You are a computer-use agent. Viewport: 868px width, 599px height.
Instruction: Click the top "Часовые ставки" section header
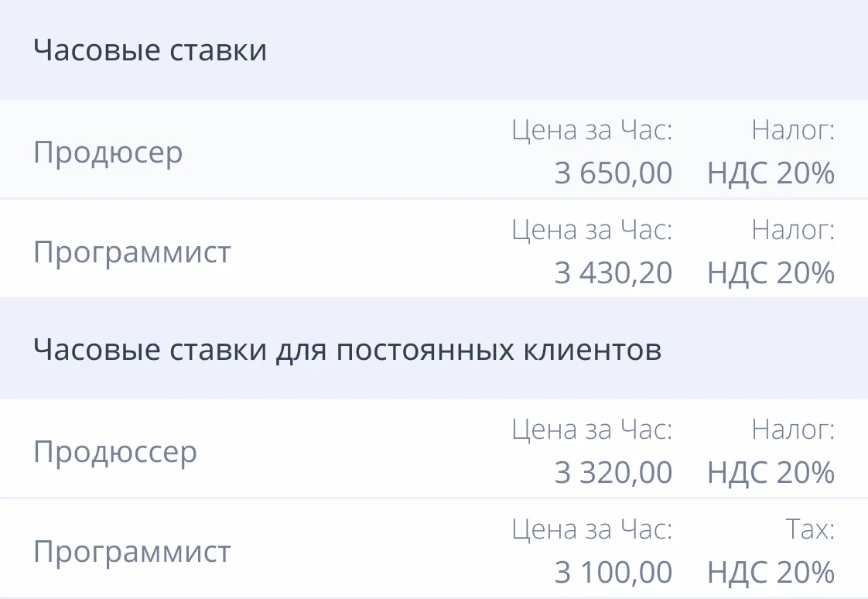(150, 50)
